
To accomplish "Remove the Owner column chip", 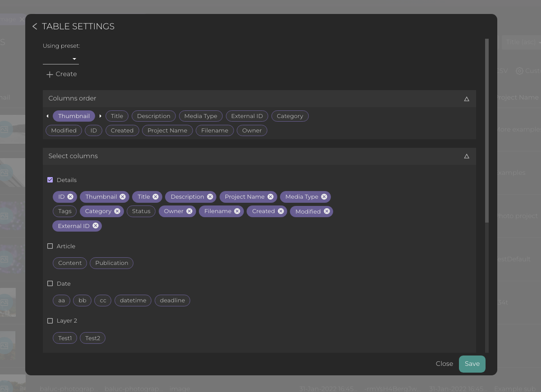I will point(189,211).
